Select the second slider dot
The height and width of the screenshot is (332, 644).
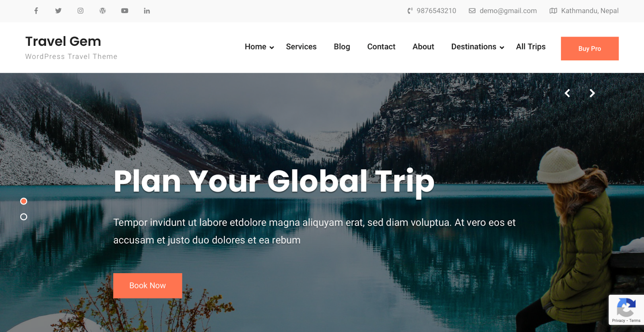(24, 217)
